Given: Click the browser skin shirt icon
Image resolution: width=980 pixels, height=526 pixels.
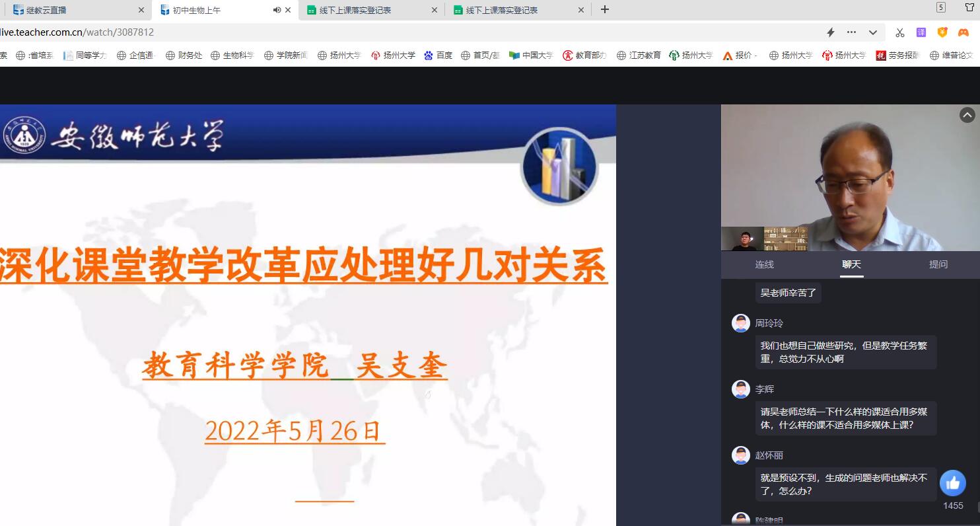Looking at the screenshot, I should tap(969, 7).
